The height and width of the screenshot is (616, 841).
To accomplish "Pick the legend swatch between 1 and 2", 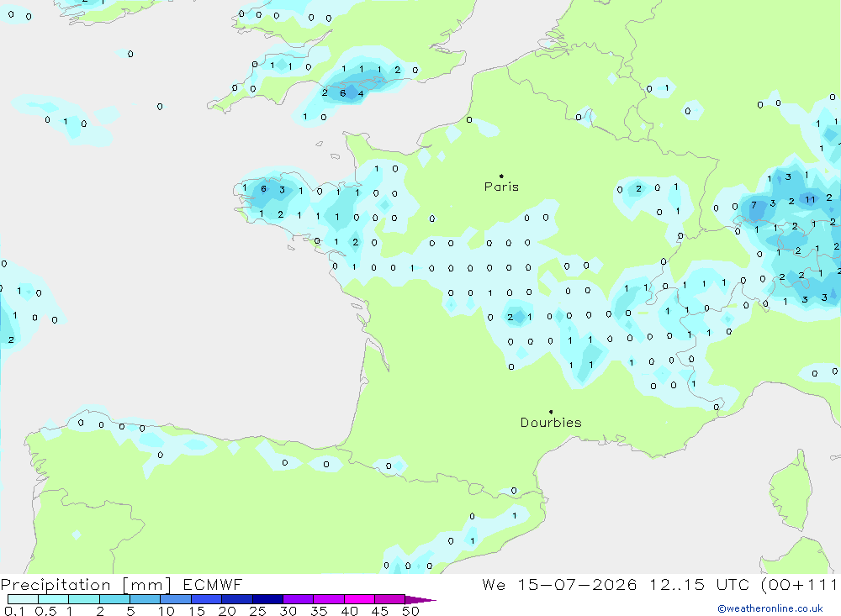I will (x=83, y=599).
